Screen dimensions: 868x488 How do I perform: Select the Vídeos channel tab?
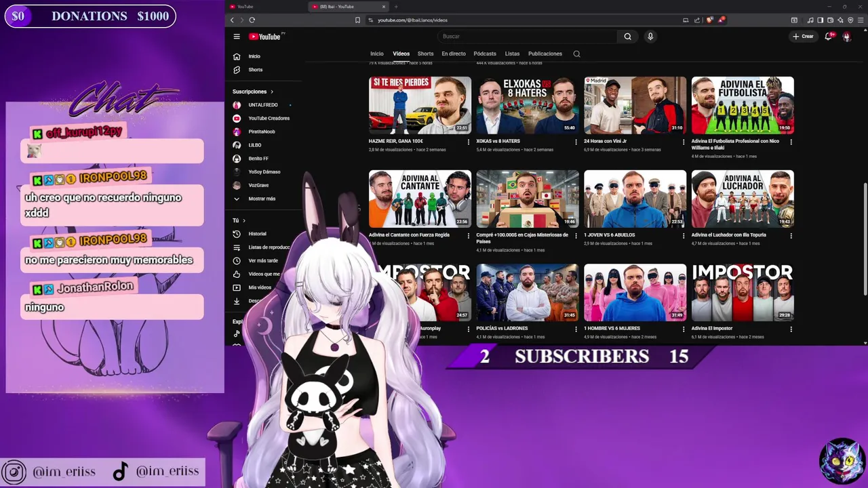click(x=401, y=54)
